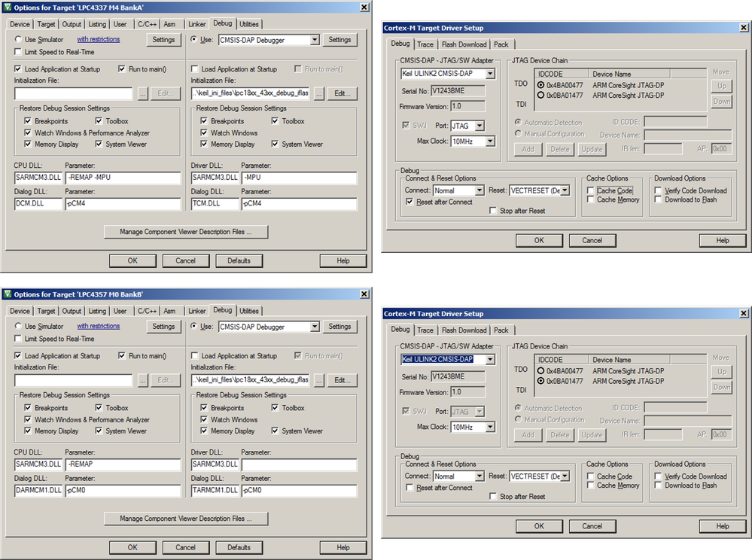Click Keil uVision icon in LPC4337 M4 BankA title bar
Image resolution: width=752 pixels, height=560 pixels.
pos(8,8)
